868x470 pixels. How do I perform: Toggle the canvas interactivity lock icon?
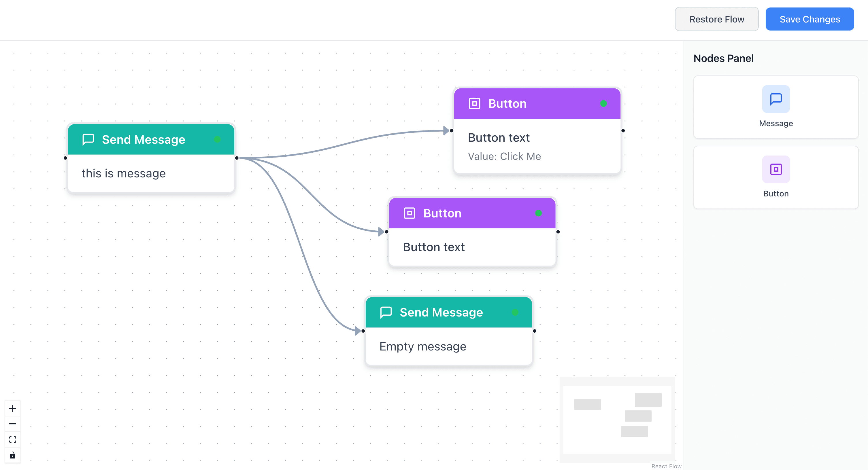click(12, 455)
